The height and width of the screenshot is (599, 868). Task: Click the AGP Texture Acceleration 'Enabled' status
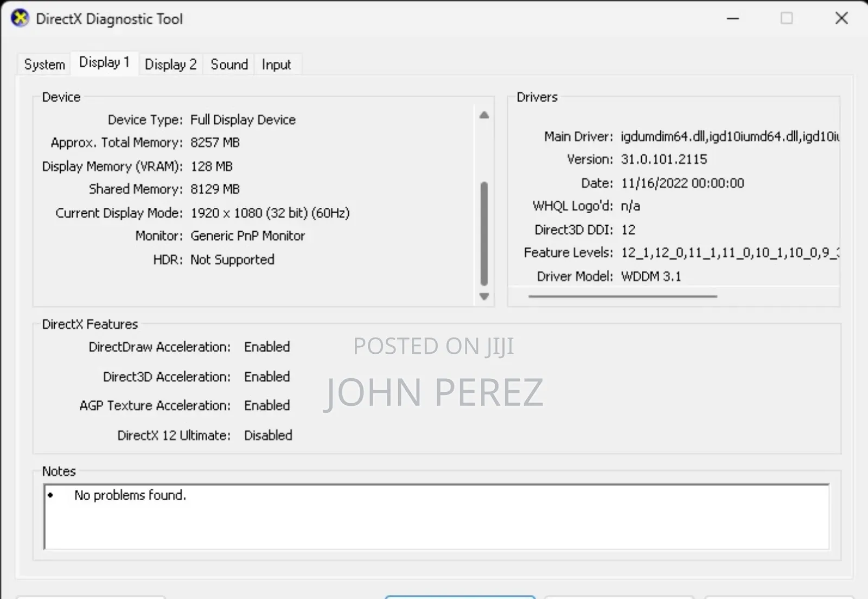click(267, 406)
